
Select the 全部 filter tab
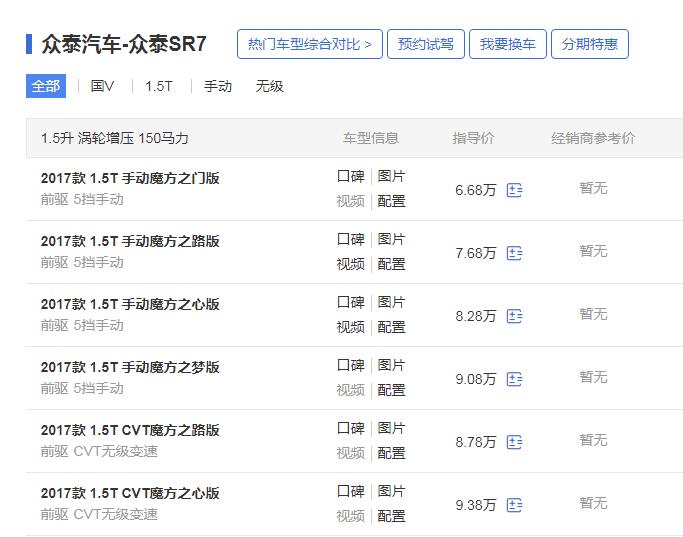[x=46, y=86]
